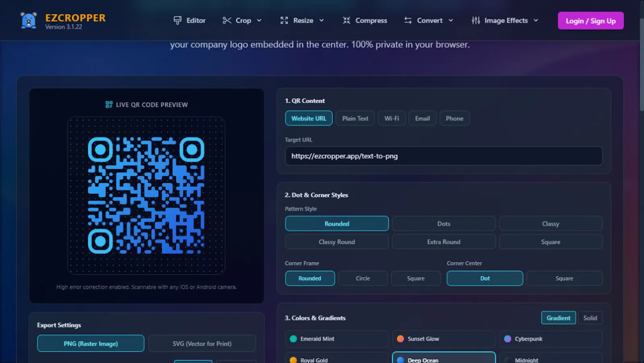The height and width of the screenshot is (363, 644).
Task: Choose the Circle corner frame
Action: [363, 278]
